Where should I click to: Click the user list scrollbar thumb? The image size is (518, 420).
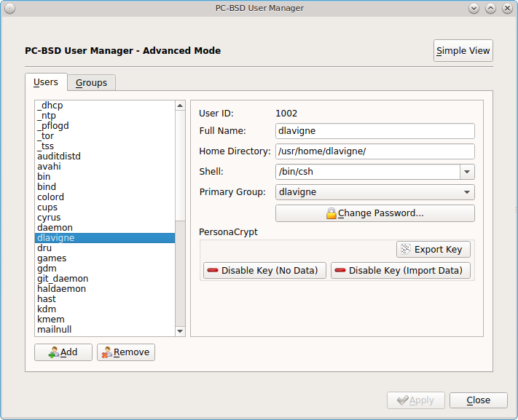coord(180,166)
